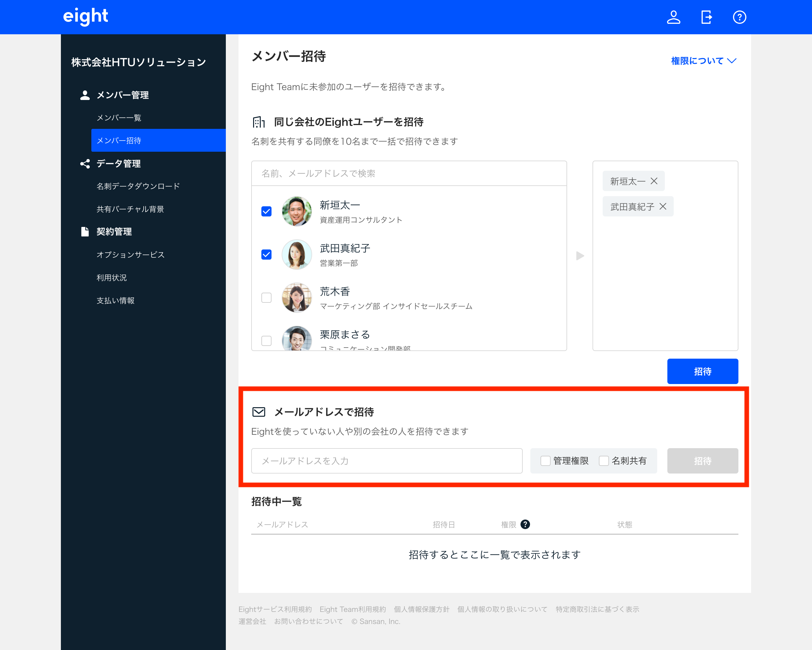Select メンバー招待 in sidebar
Screen dimensions: 812x650
[x=158, y=140]
